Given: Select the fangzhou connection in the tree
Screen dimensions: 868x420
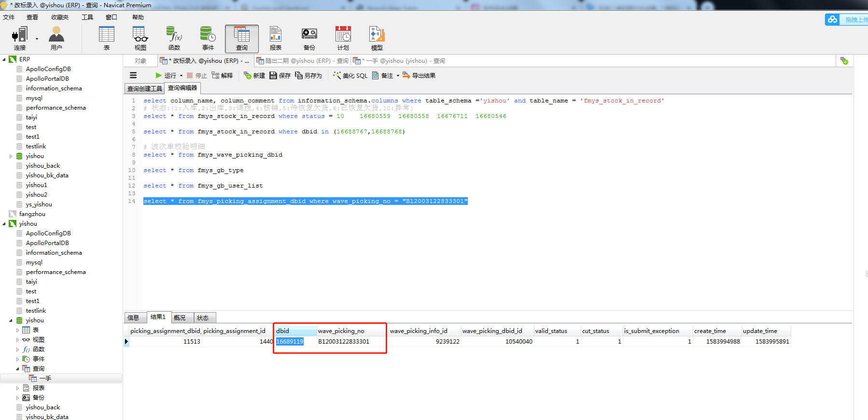Looking at the screenshot, I should [32, 214].
